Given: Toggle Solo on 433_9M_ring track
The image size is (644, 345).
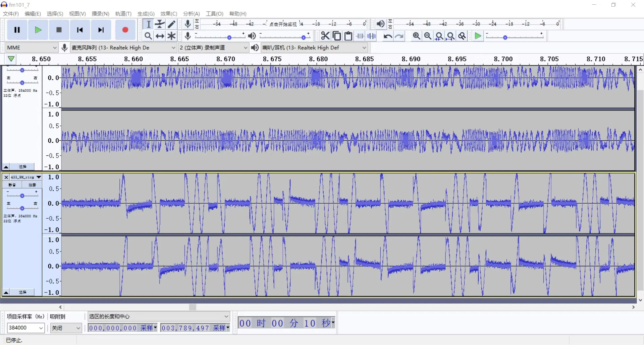Looking at the screenshot, I should click(32, 185).
